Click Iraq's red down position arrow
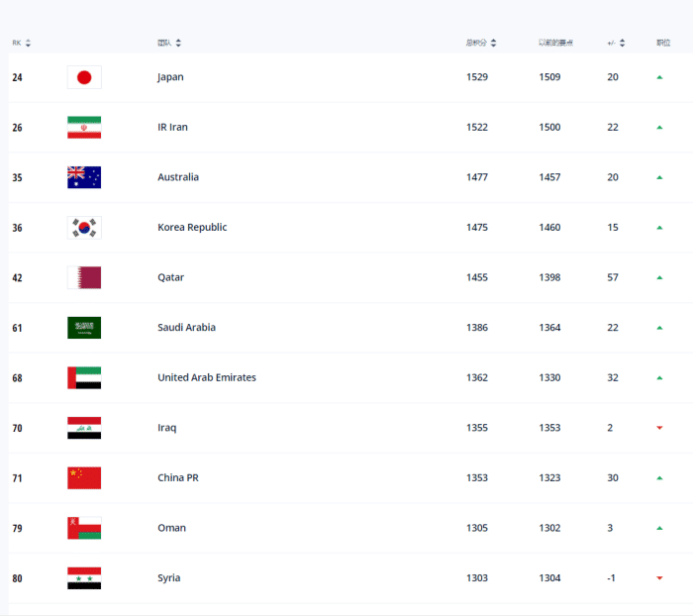Image resolution: width=693 pixels, height=616 pixels. point(659,428)
